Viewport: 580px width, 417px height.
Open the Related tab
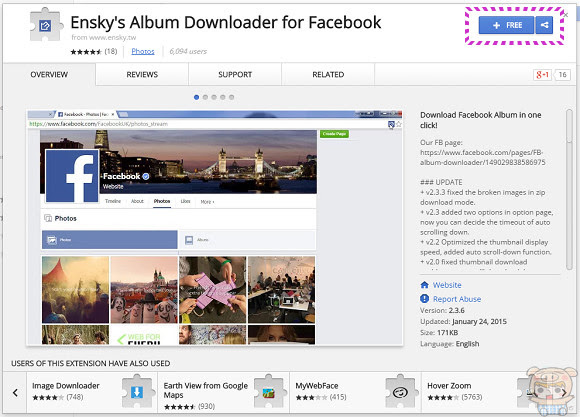point(328,74)
